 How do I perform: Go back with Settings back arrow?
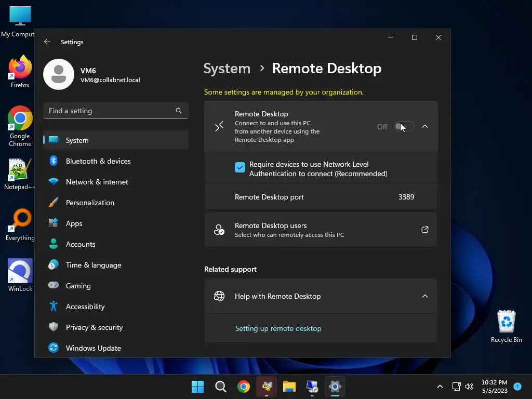pos(47,42)
